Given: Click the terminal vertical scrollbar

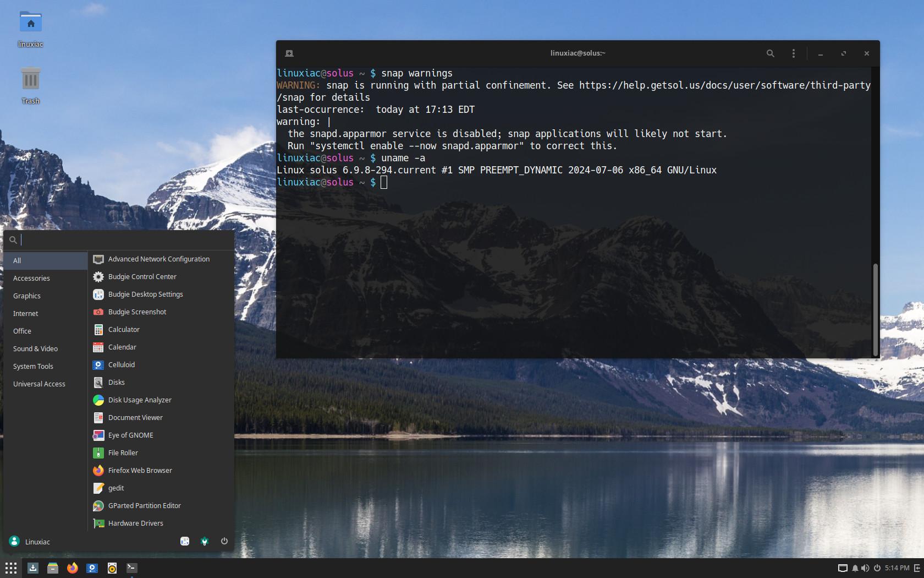Looking at the screenshot, I should click(875, 310).
